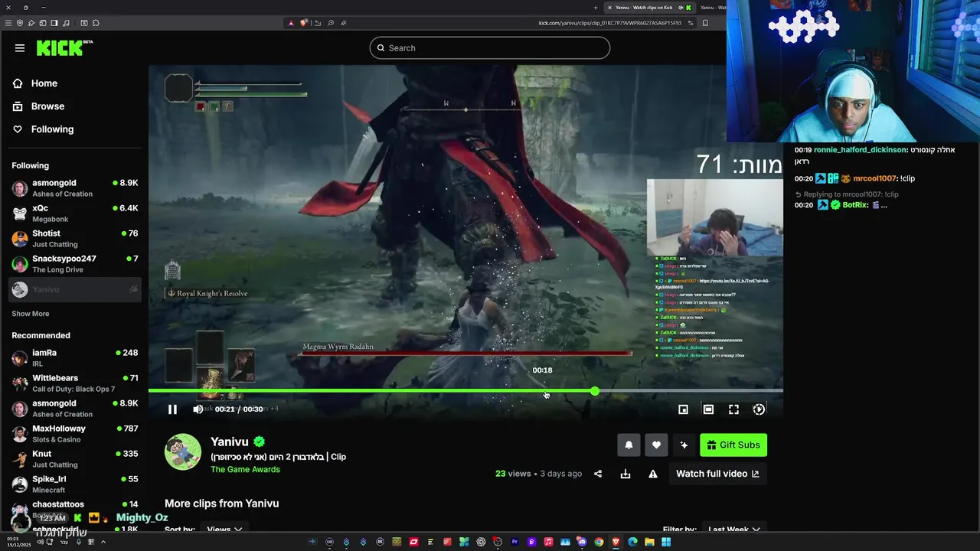
Task: Open the Sort by Views dropdown
Action: (224, 530)
